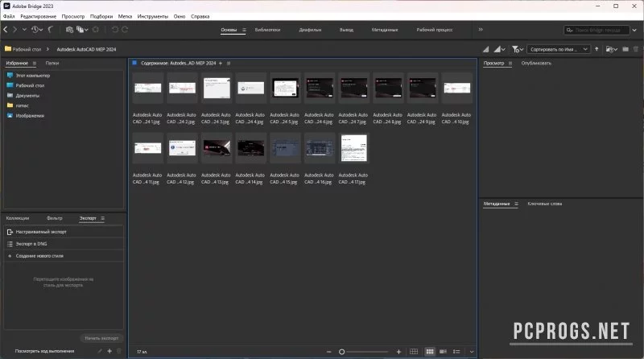Image resolution: width=644 pixels, height=359 pixels.
Task: Open in Camera Raw aperture icon
Action: click(x=96, y=30)
